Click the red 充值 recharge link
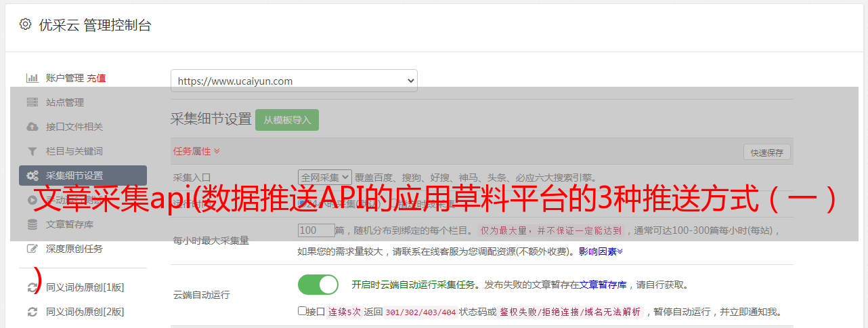Image resolution: width=868 pixels, height=328 pixels. click(96, 78)
